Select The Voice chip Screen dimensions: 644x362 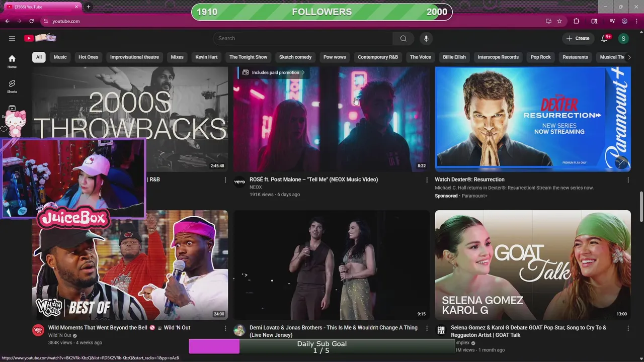pos(421,57)
